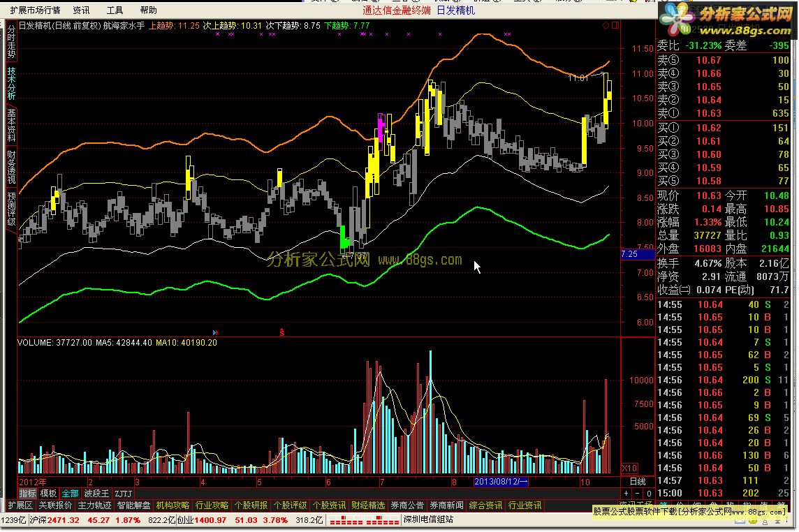
Task: Click the 日发精机(日线,前复权) chart title
Action: [60, 25]
